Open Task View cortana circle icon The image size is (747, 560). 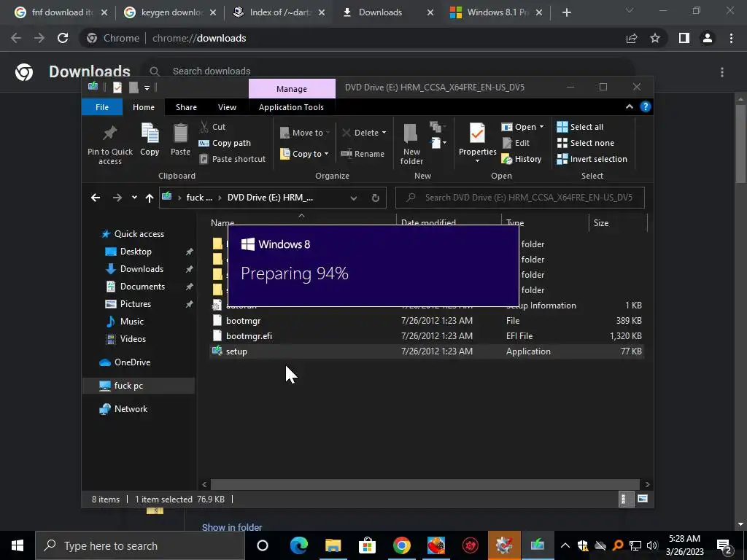tap(263, 545)
